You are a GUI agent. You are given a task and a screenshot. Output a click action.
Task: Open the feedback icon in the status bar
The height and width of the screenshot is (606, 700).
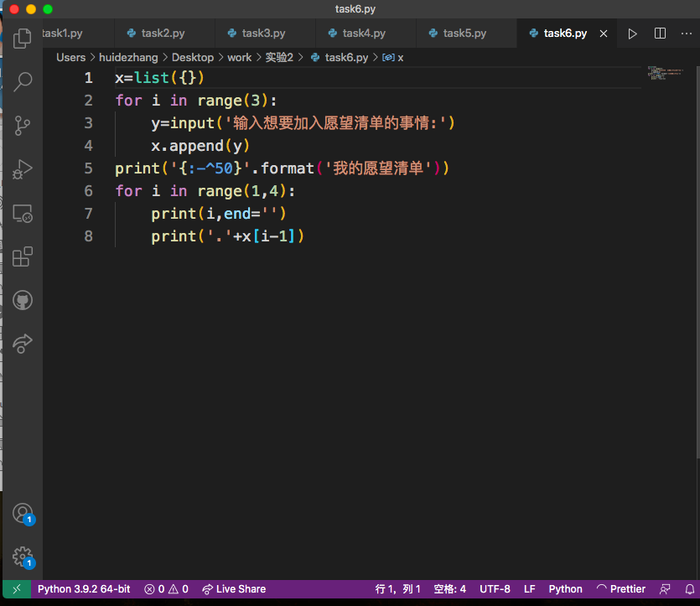click(665, 589)
